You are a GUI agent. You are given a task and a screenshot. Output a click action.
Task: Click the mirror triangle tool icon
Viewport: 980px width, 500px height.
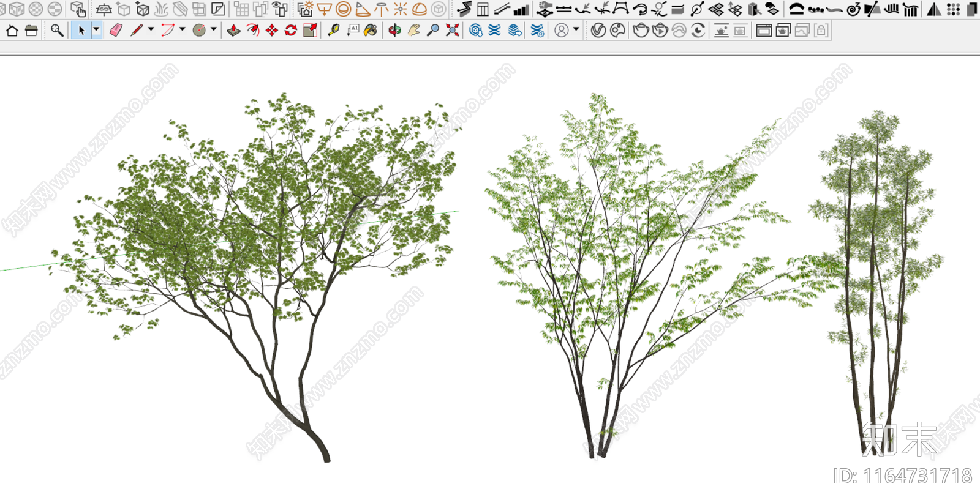pyautogui.click(x=934, y=9)
